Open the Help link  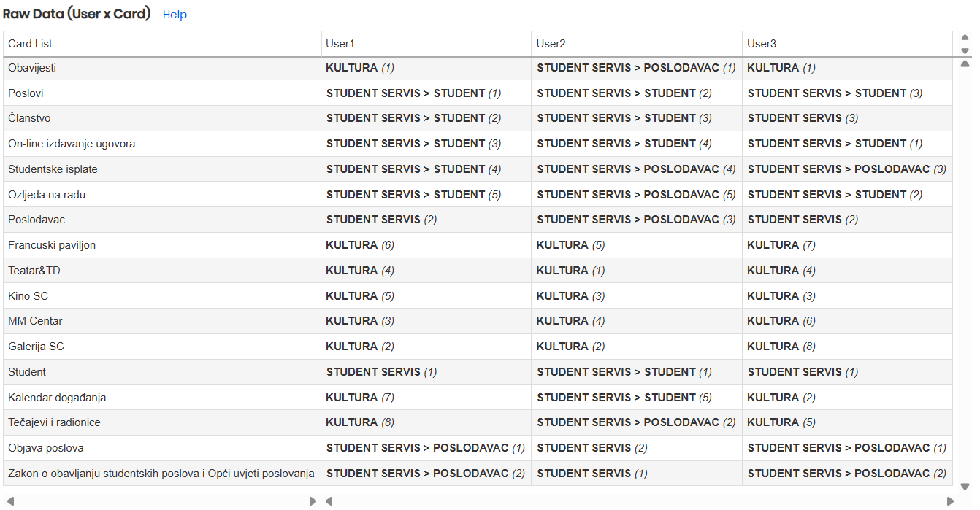175,15
